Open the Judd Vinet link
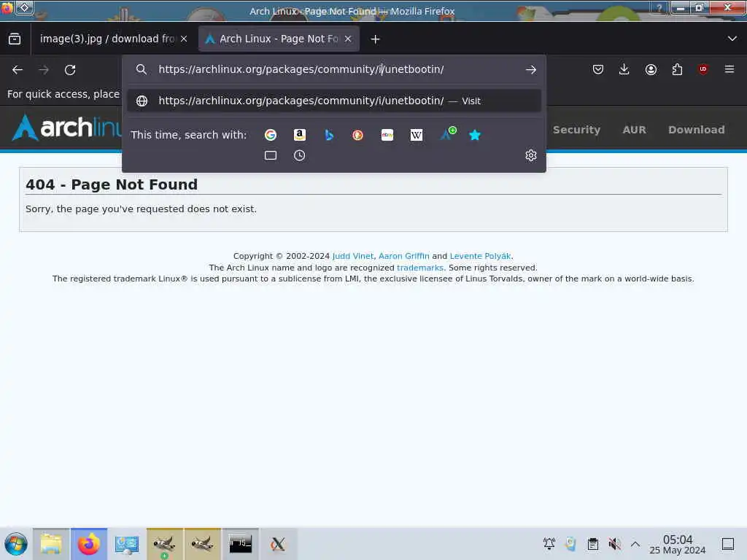This screenshot has height=560, width=747. click(353, 256)
